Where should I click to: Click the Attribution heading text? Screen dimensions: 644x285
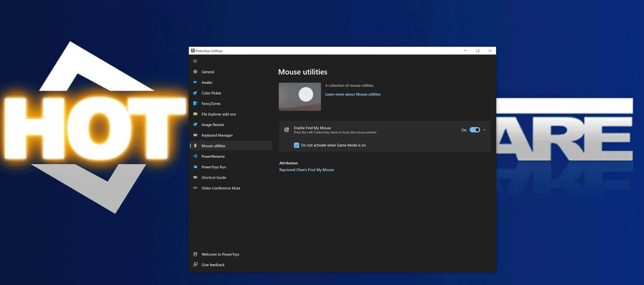click(288, 163)
